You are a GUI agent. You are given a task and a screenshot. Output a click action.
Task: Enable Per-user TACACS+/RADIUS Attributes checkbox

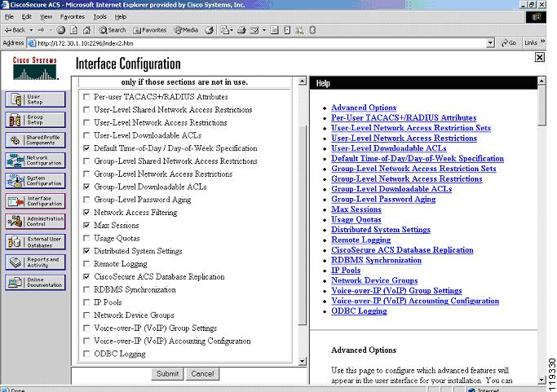tap(86, 97)
